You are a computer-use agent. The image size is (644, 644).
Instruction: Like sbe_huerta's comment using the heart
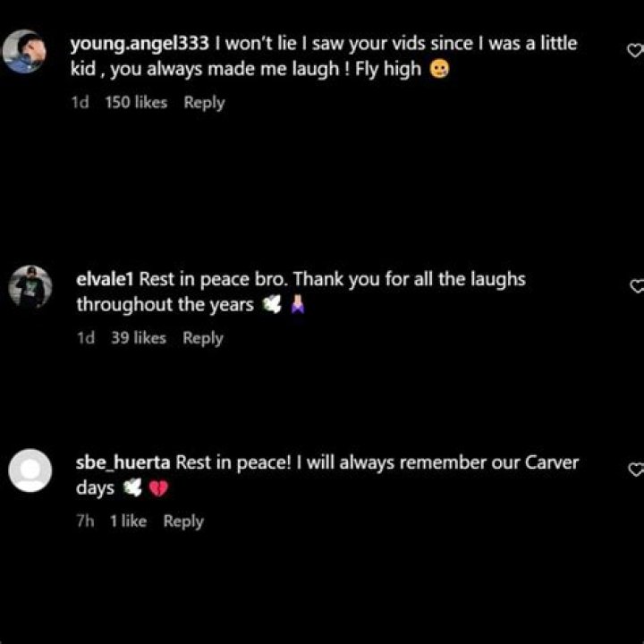coord(637,470)
